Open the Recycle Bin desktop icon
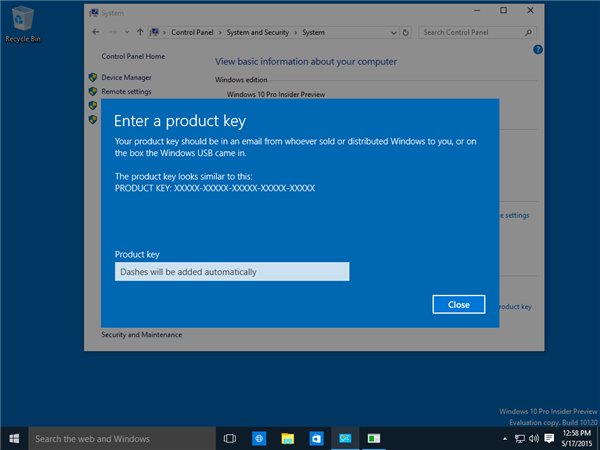Screen dimensions: 600x450 click(20, 21)
